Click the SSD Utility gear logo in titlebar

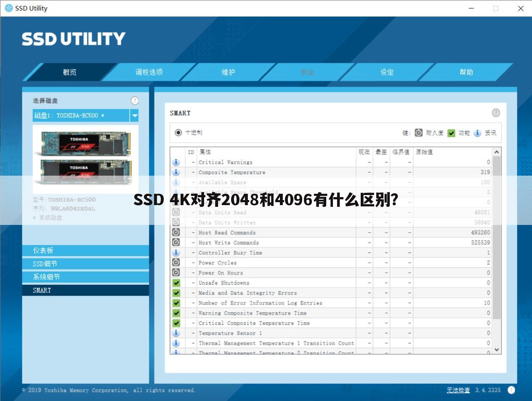click(x=8, y=8)
